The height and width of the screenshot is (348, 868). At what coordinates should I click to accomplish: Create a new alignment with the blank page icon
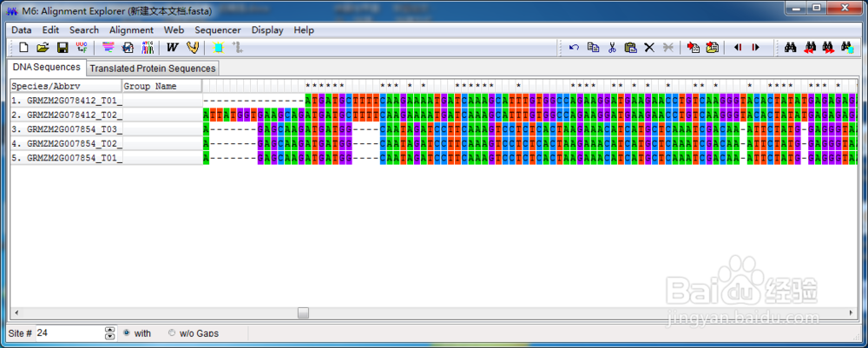23,48
